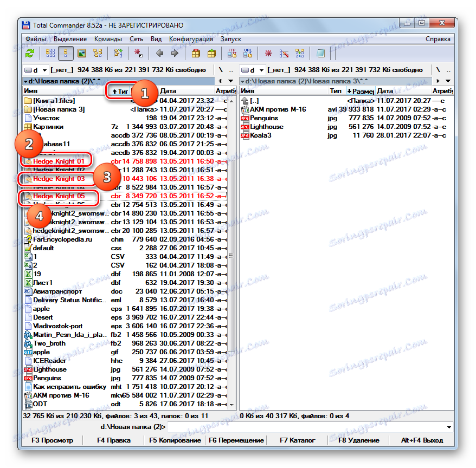Screen dimensions: 476x468
Task: Open left panel directory hotlist star
Action: coord(221,81)
